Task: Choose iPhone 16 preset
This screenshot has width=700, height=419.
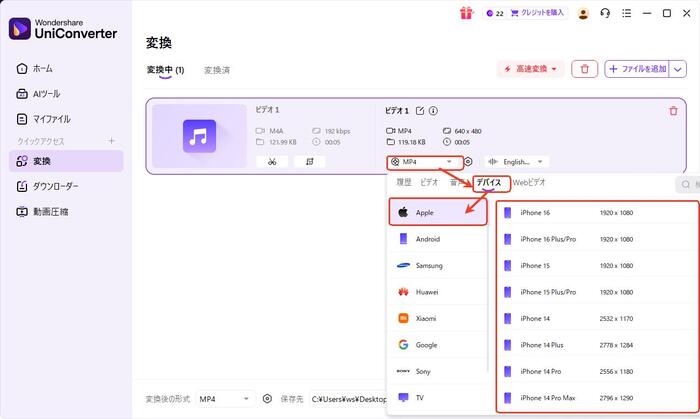Action: [x=597, y=213]
